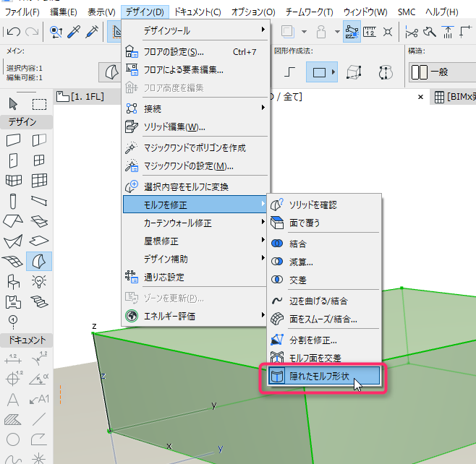The height and width of the screenshot is (464, 476).
Task: Select the active Morph tool in toolbox
Action: pyautogui.click(x=39, y=261)
